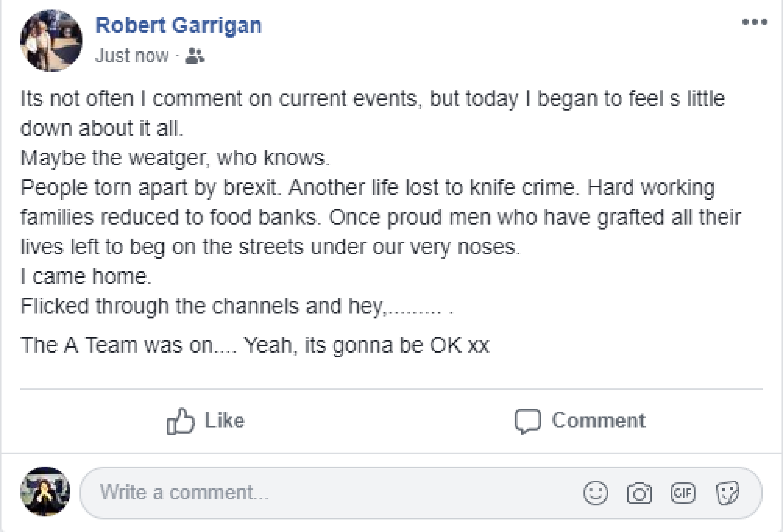Focus the Write a comment field
Viewport: 783px width, 532px height.
click(421, 493)
